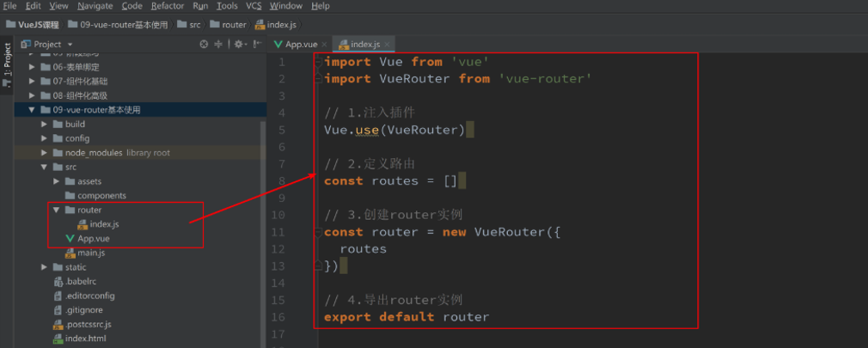Collapse the 09-vue-router基本使用 folder
This screenshot has width=868, height=348.
[32, 110]
